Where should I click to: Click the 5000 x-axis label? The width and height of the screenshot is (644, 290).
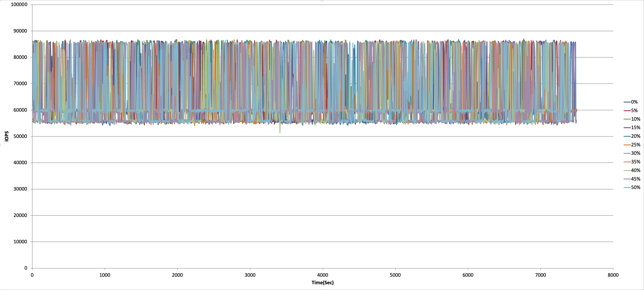coord(395,275)
